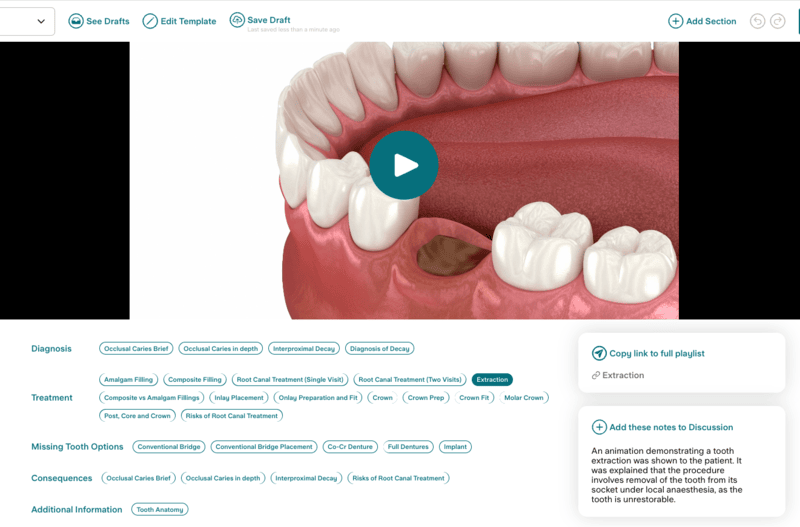The width and height of the screenshot is (800, 527).
Task: Select Crown Fit tag
Action: pos(474,397)
